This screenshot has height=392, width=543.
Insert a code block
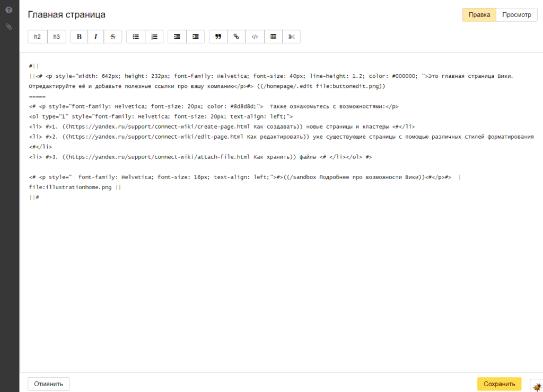[255, 37]
